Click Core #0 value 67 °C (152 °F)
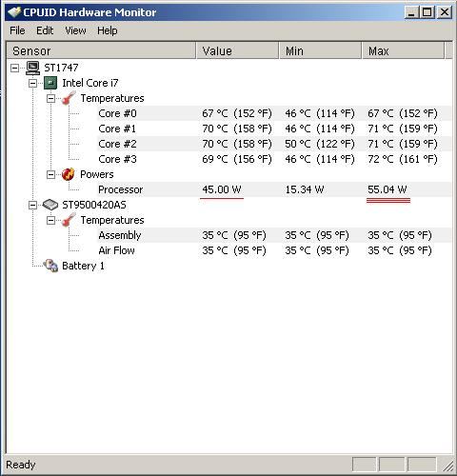 tap(237, 113)
